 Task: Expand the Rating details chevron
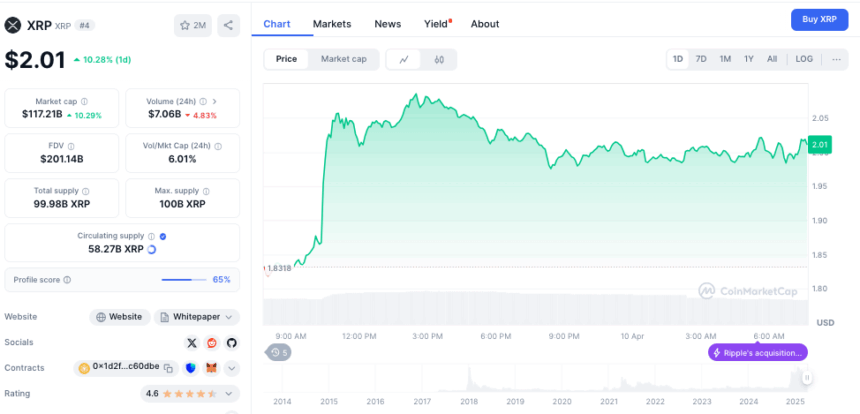(x=229, y=394)
